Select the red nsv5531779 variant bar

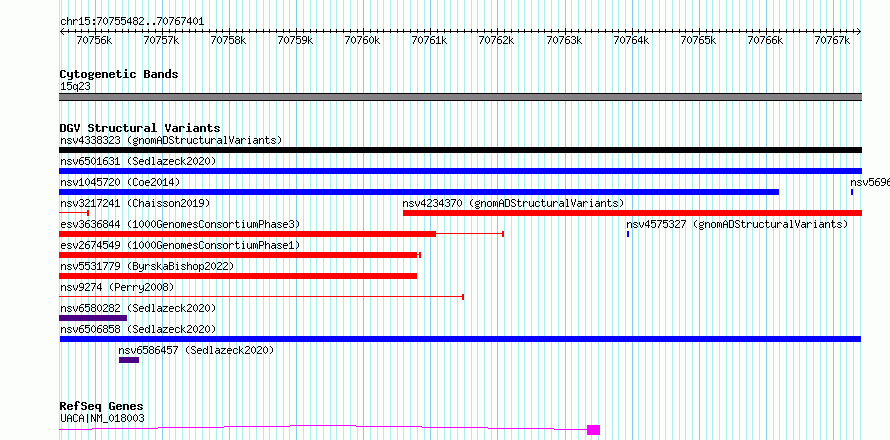click(x=238, y=276)
